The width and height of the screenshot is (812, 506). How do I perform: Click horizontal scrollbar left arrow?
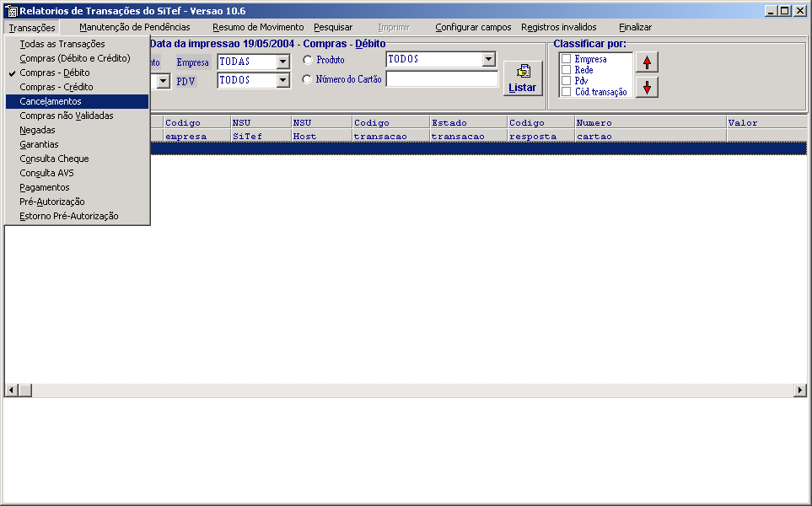[x=12, y=390]
